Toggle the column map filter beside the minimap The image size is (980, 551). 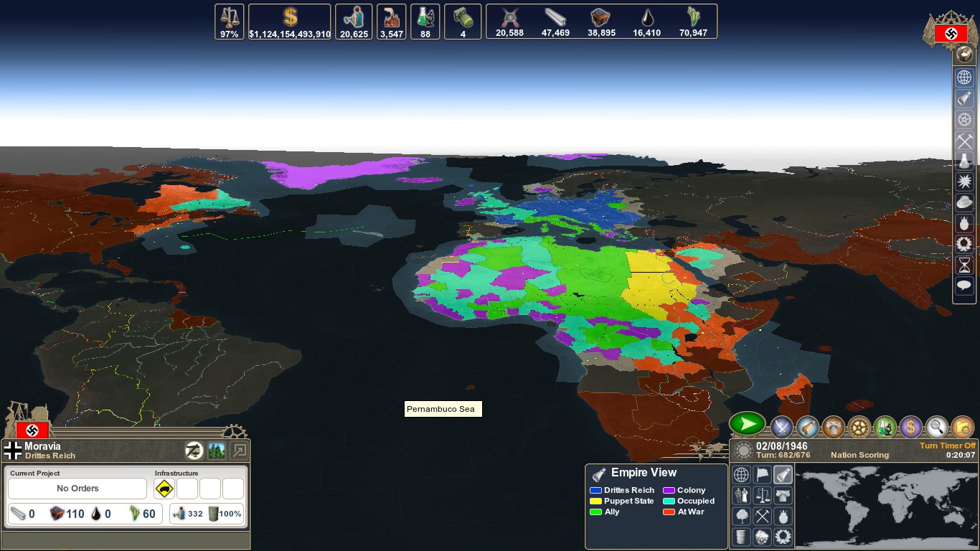coord(783,495)
